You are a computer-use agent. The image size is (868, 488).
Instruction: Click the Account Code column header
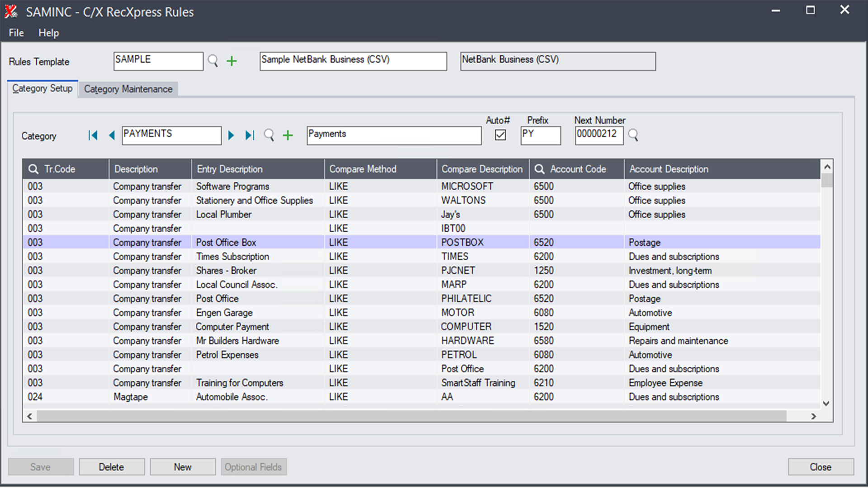click(x=578, y=169)
